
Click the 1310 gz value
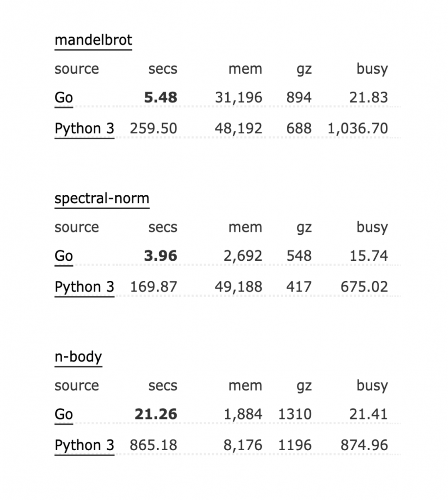tap(295, 415)
